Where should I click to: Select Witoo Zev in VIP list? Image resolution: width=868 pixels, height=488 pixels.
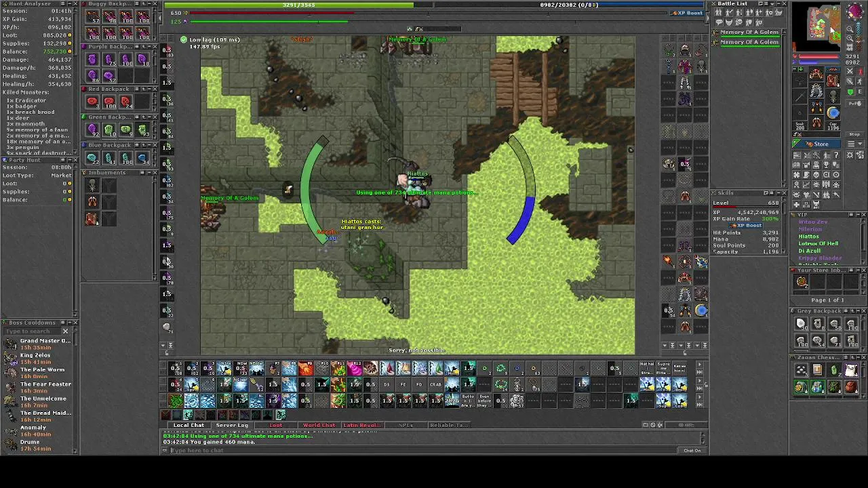tap(813, 222)
